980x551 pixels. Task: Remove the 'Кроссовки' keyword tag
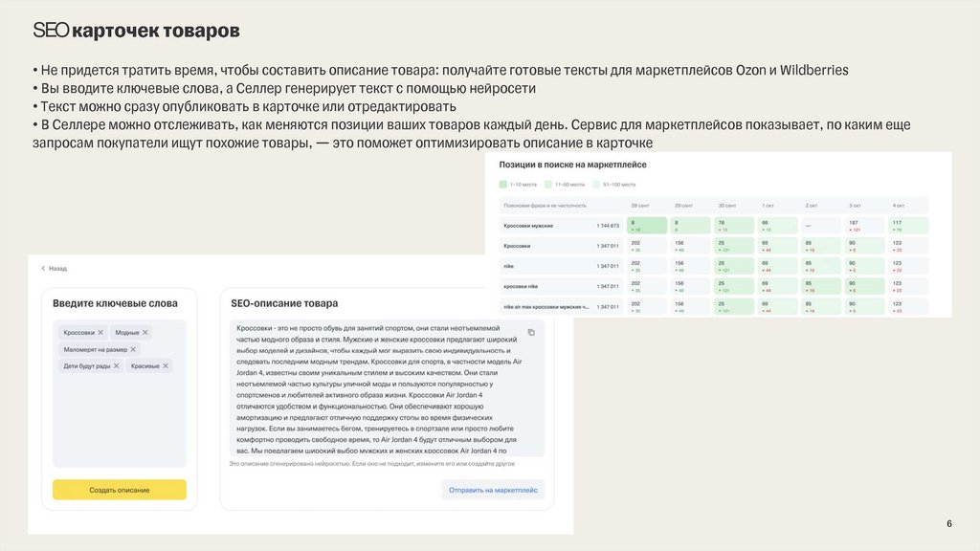click(100, 333)
